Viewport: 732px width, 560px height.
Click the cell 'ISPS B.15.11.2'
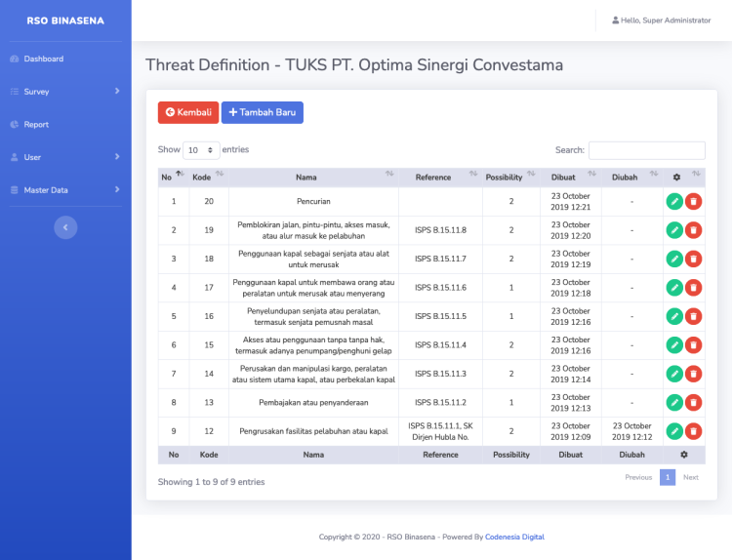click(440, 403)
